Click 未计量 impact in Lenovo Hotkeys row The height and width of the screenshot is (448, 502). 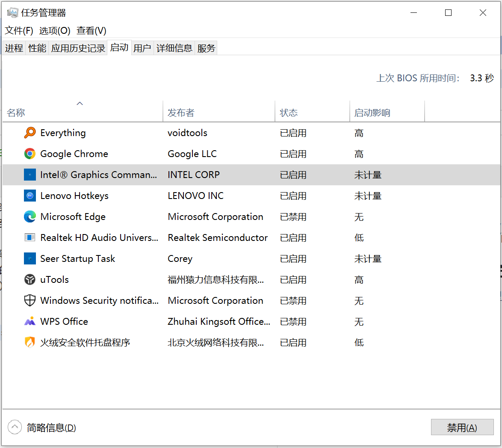[368, 196]
